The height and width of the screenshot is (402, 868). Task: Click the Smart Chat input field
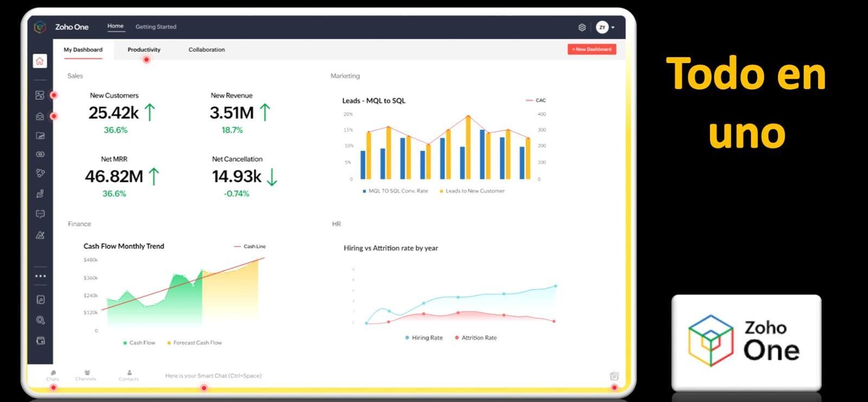213,375
